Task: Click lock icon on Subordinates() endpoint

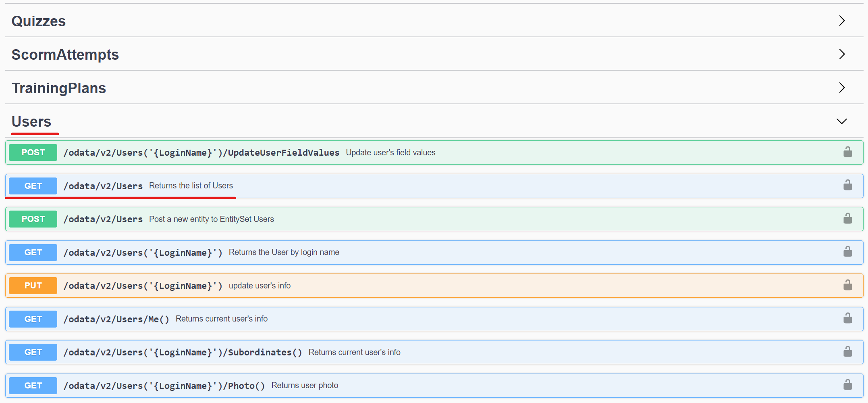Action: click(x=847, y=352)
